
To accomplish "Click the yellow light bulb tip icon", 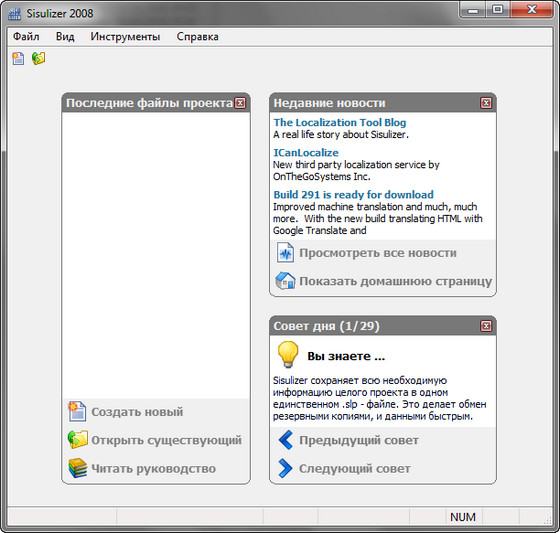I will [x=288, y=354].
